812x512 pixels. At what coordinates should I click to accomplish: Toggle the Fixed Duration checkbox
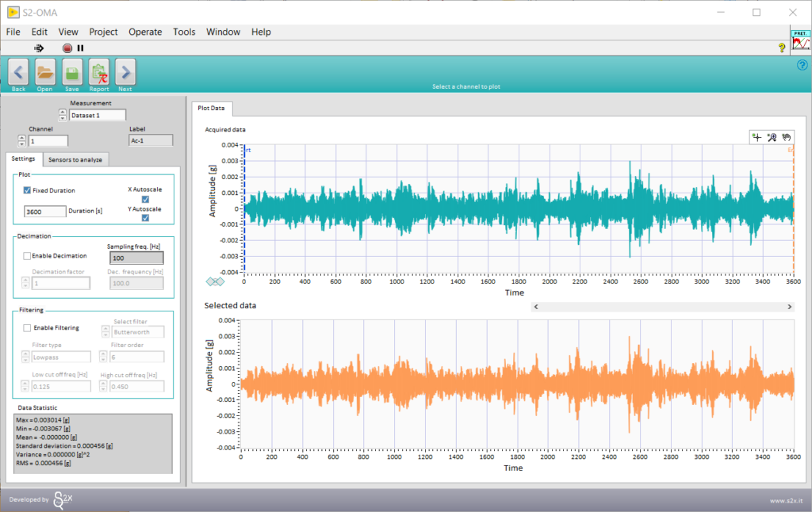[x=28, y=190]
